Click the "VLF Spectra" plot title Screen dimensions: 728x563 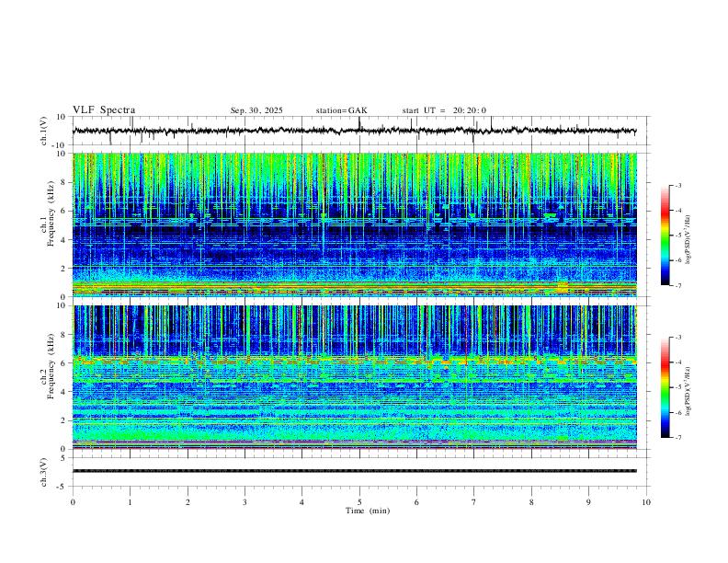tap(104, 110)
